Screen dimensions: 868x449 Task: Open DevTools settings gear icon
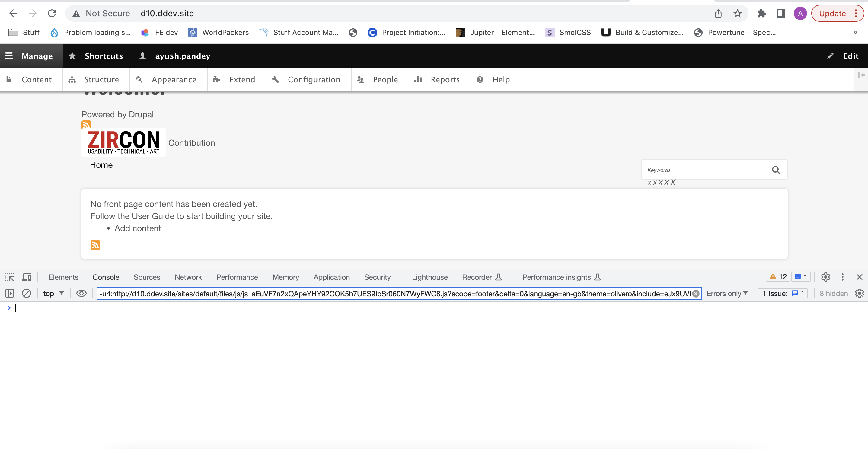click(x=825, y=277)
